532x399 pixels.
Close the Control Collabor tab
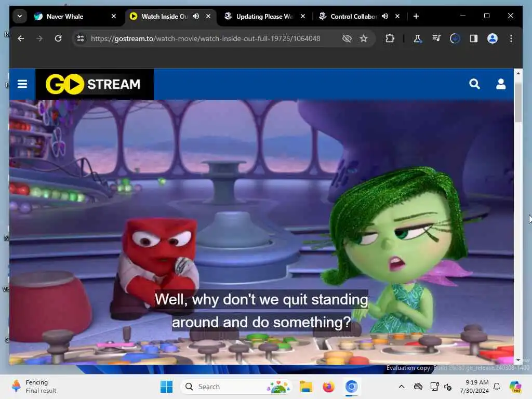tap(397, 16)
